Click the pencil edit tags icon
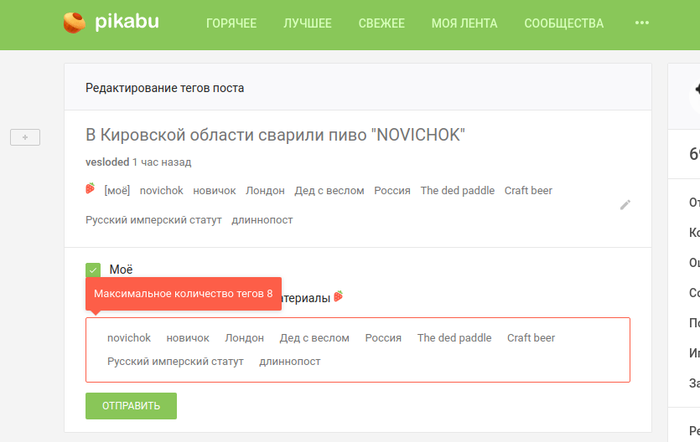The width and height of the screenshot is (700, 442). point(625,205)
